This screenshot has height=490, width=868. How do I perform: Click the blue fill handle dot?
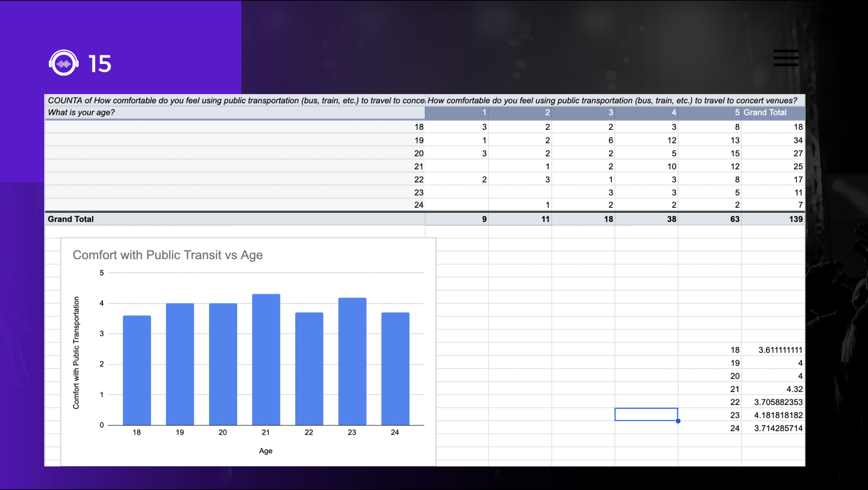678,421
